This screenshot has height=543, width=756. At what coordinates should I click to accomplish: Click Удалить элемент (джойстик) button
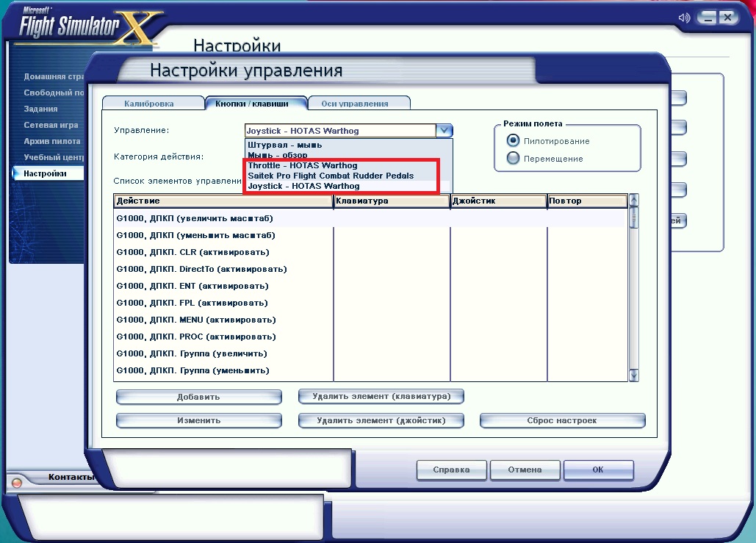coord(381,420)
